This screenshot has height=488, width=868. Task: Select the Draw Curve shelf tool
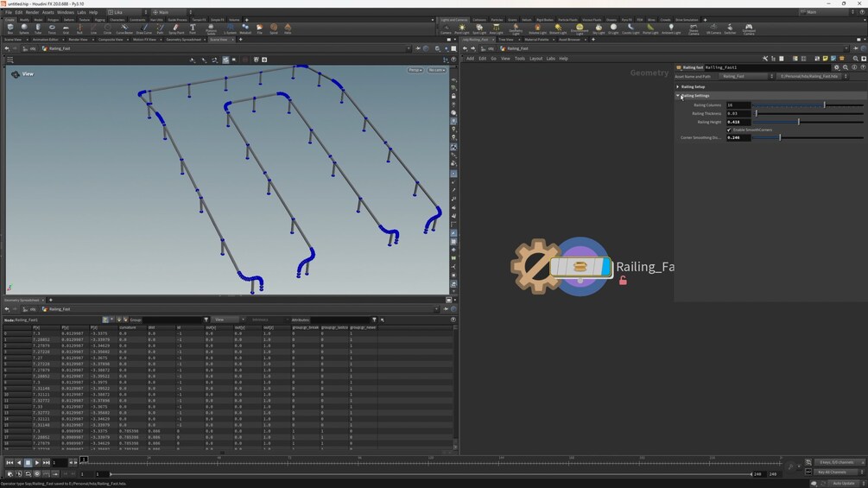click(144, 29)
